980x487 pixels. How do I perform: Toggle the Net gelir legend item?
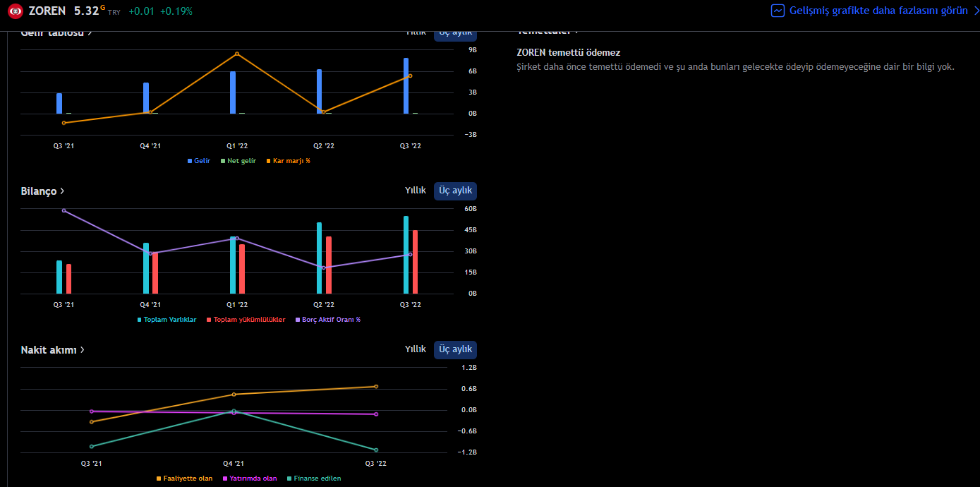pos(238,161)
